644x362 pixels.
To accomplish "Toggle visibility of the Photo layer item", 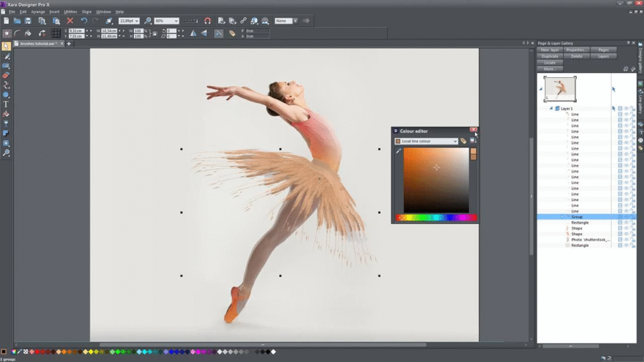I will click(626, 239).
